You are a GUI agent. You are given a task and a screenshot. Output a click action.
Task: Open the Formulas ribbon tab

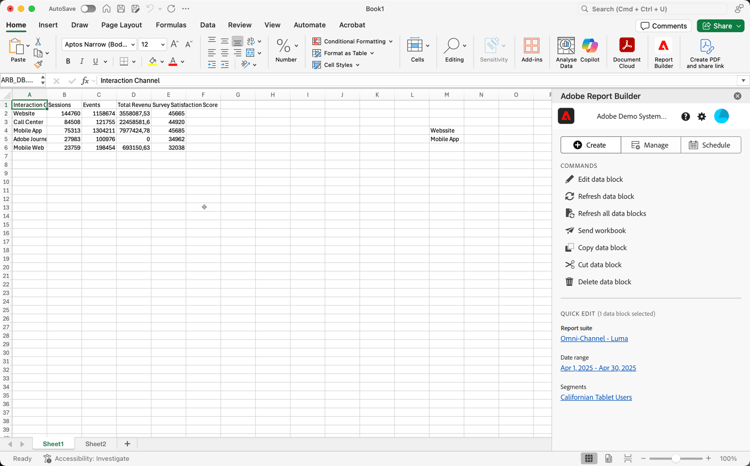[171, 25]
